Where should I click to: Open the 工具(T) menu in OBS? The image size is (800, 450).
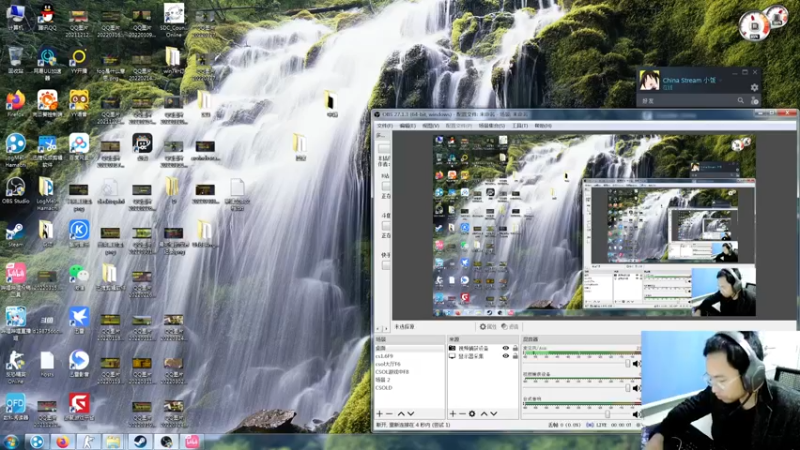click(x=519, y=126)
